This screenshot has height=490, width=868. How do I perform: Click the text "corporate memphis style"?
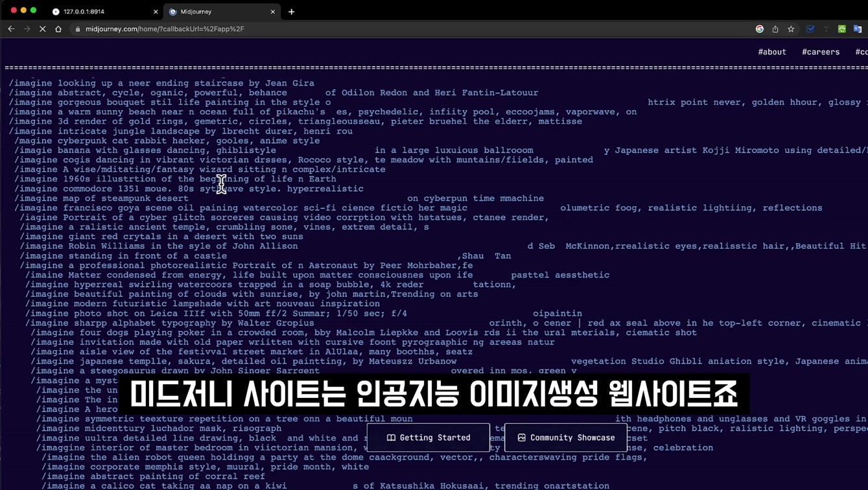pyautogui.click(x=150, y=467)
